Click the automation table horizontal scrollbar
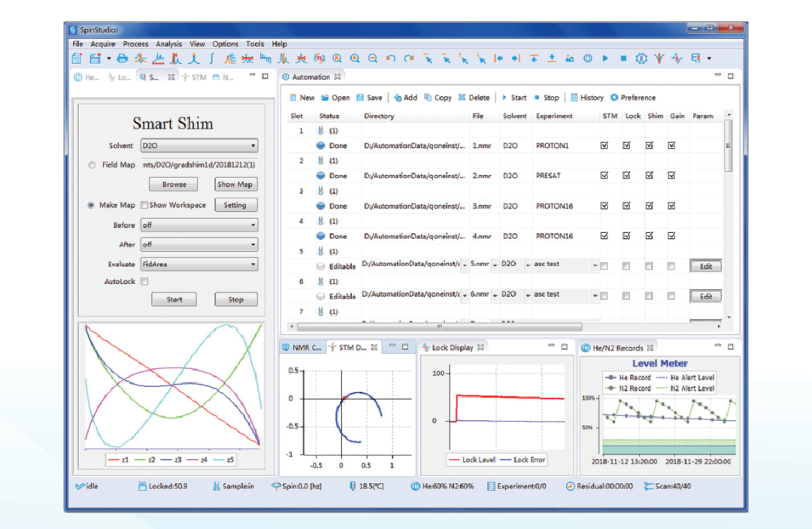The width and height of the screenshot is (812, 529). [440, 327]
